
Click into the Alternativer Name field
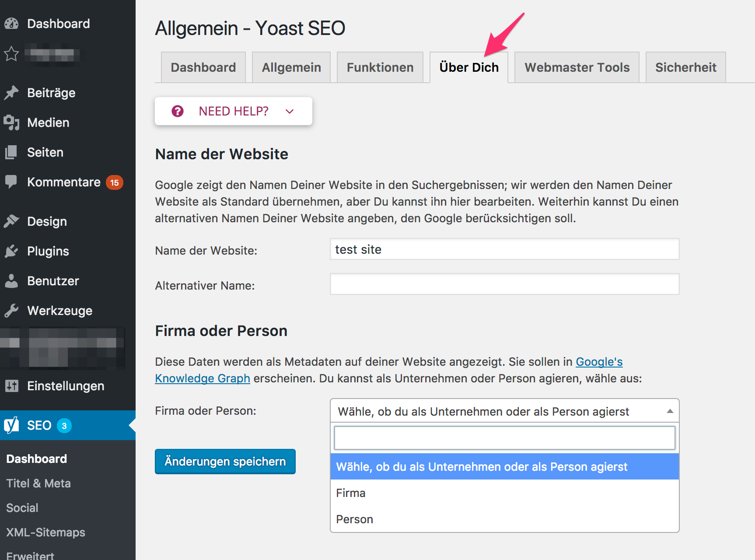(x=504, y=284)
